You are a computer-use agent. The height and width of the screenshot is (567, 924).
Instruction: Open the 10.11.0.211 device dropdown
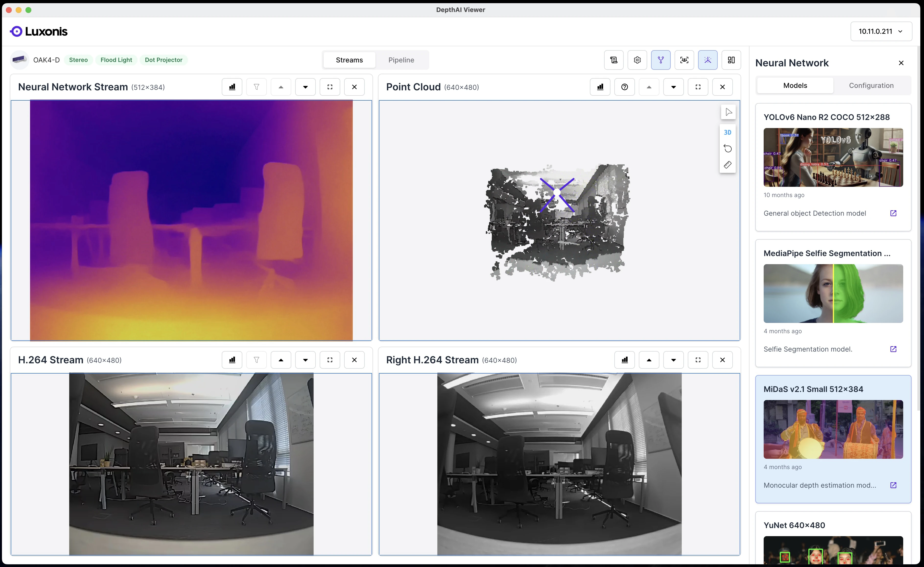[x=881, y=32]
